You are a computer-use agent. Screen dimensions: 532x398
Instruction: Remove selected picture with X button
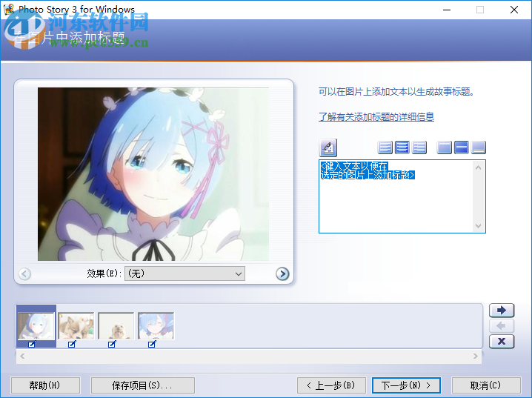pyautogui.click(x=502, y=342)
